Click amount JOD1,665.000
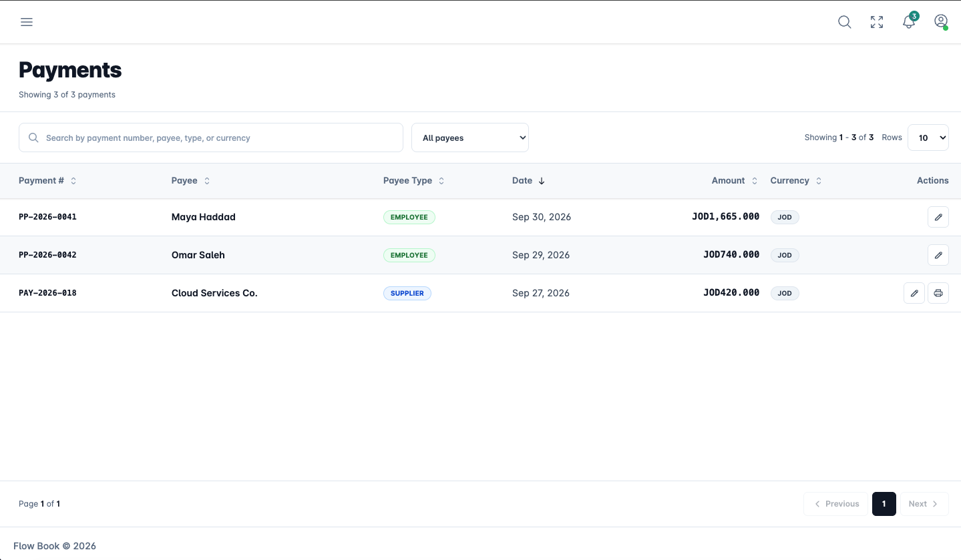The height and width of the screenshot is (560, 961). point(726,217)
